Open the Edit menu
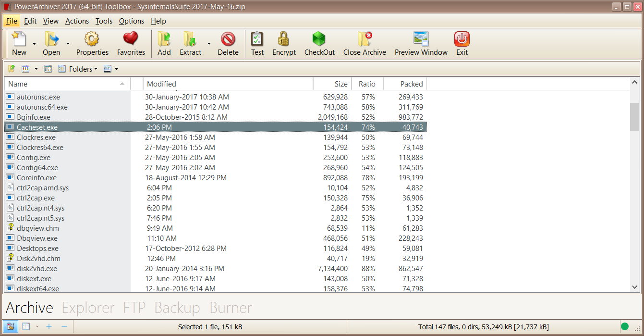The height and width of the screenshot is (336, 644). click(x=30, y=21)
